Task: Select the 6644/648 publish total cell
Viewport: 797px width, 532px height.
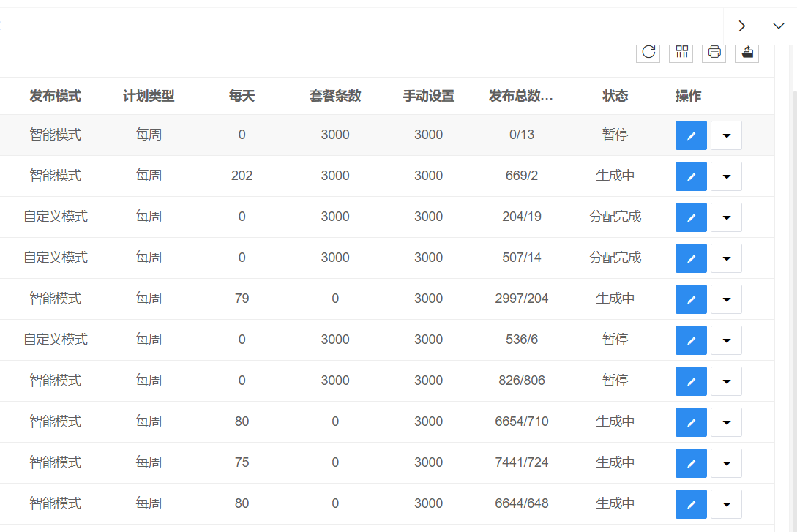Action: 522,503
